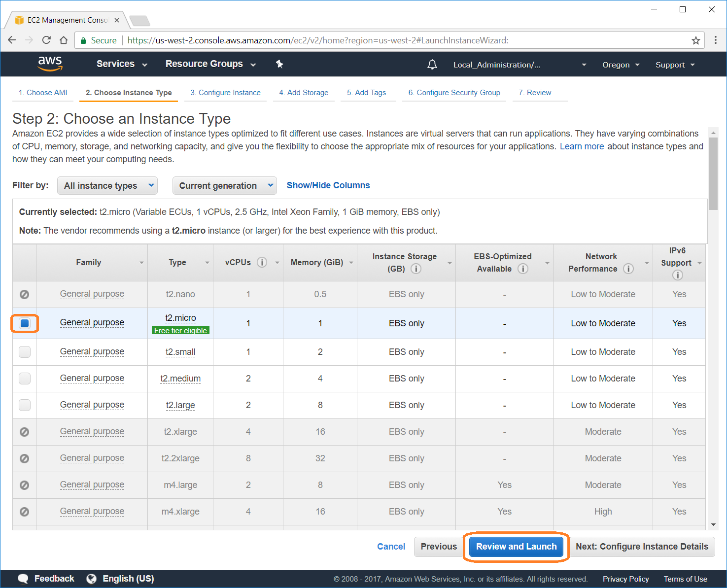Click browser back arrow
The width and height of the screenshot is (727, 588).
pos(12,40)
